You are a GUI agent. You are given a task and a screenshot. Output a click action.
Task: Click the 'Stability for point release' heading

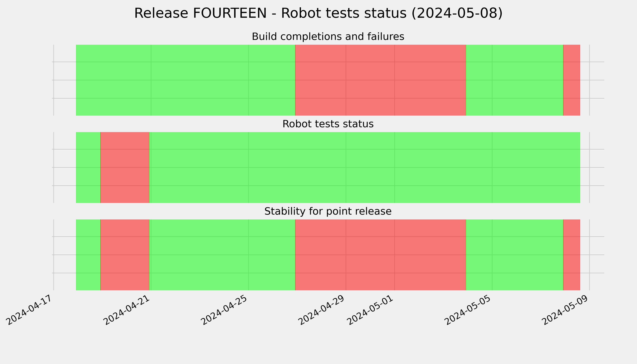pyautogui.click(x=328, y=212)
